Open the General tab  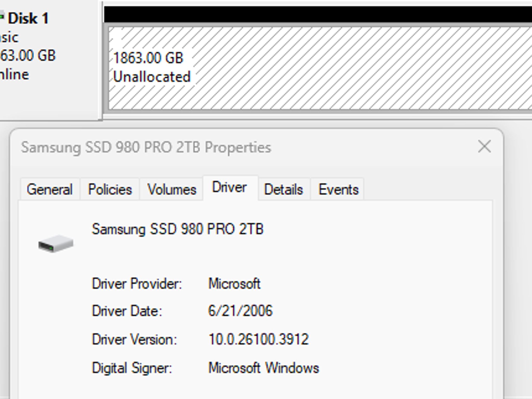point(50,189)
